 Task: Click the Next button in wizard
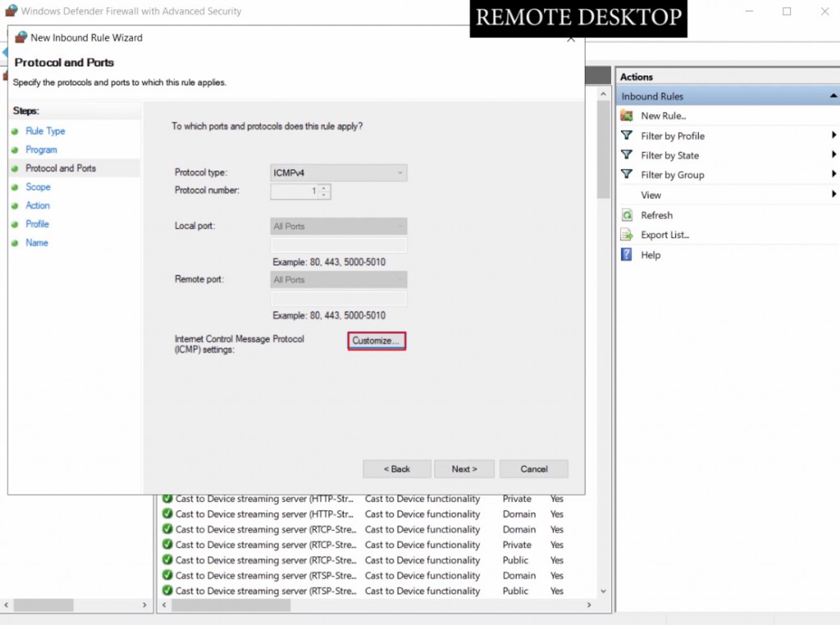[x=464, y=469]
